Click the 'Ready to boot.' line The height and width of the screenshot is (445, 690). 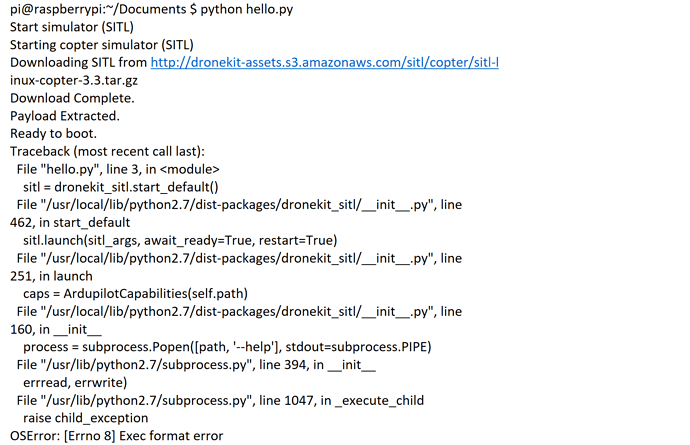click(53, 133)
